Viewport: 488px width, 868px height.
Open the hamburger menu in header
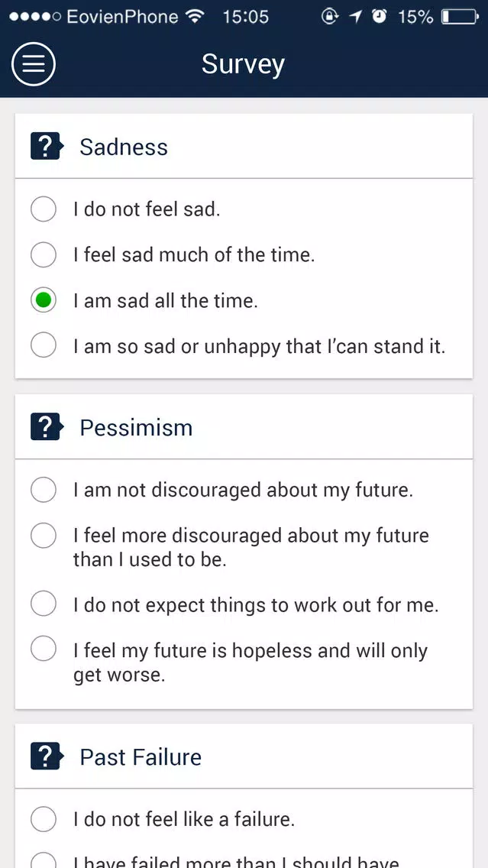[x=33, y=64]
